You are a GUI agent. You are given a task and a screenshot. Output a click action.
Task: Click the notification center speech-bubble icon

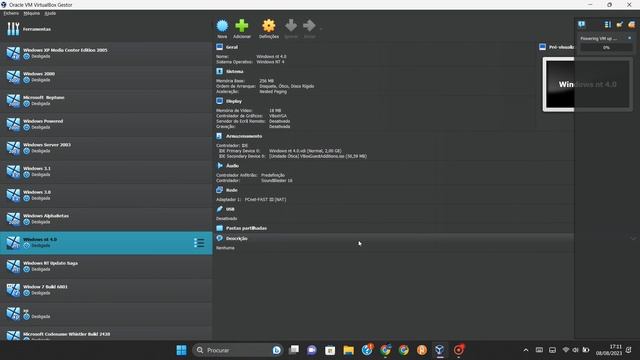pos(582,25)
